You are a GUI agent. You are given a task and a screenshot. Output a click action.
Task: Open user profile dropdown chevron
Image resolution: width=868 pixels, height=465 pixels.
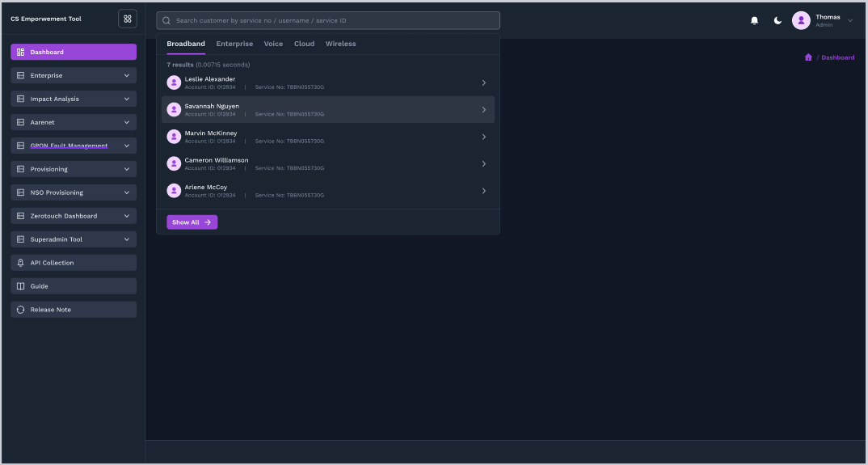[x=850, y=20]
